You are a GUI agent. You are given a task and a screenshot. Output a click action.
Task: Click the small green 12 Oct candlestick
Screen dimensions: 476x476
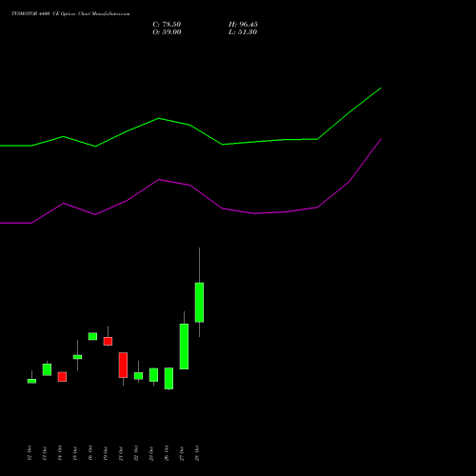point(31,381)
